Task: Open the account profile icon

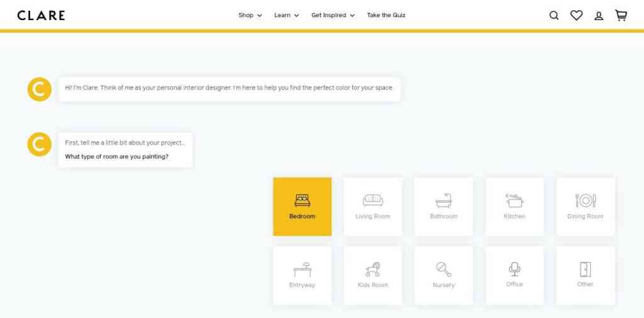Action: (x=599, y=16)
